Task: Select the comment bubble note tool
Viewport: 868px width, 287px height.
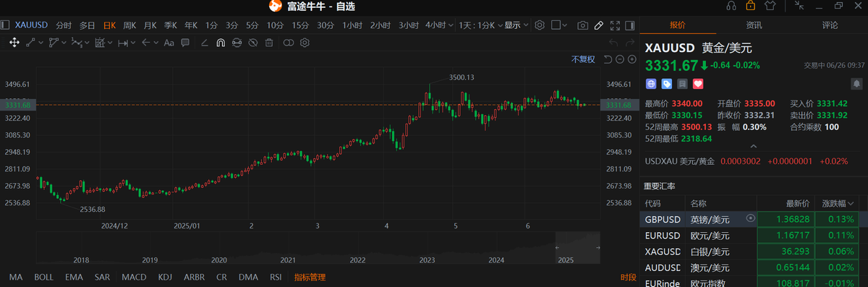Action: pyautogui.click(x=185, y=43)
